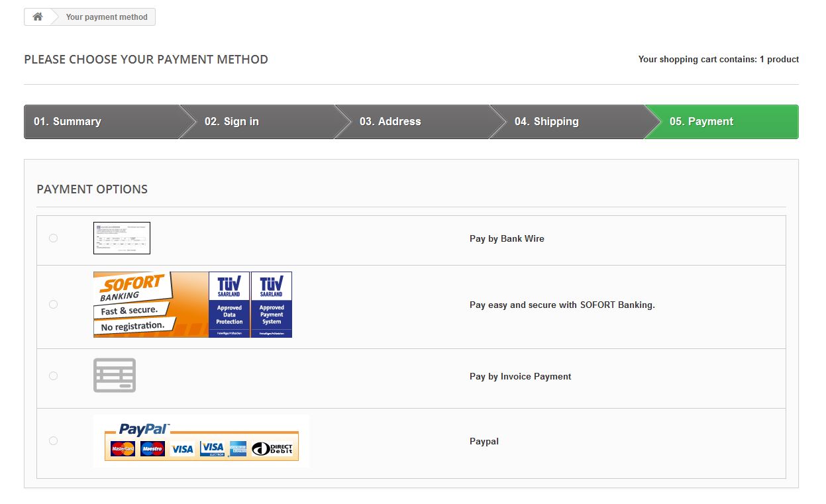Click the Bank Wire cheque thumbnail

pyautogui.click(x=122, y=238)
